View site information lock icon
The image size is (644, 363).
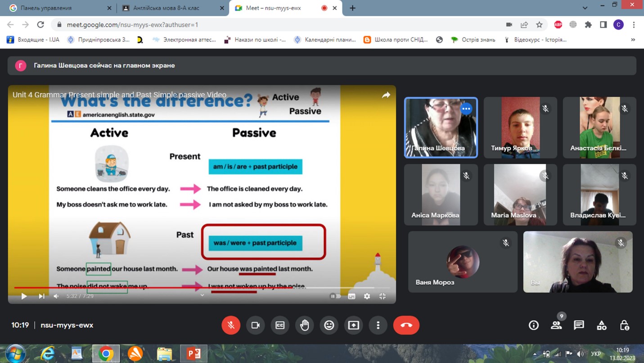click(59, 25)
